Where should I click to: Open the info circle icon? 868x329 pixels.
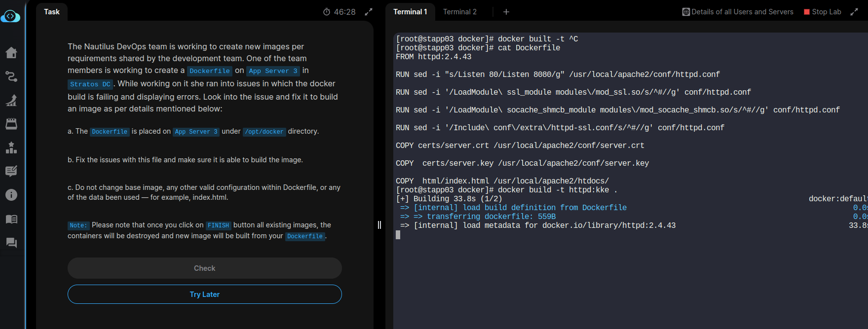coord(11,195)
